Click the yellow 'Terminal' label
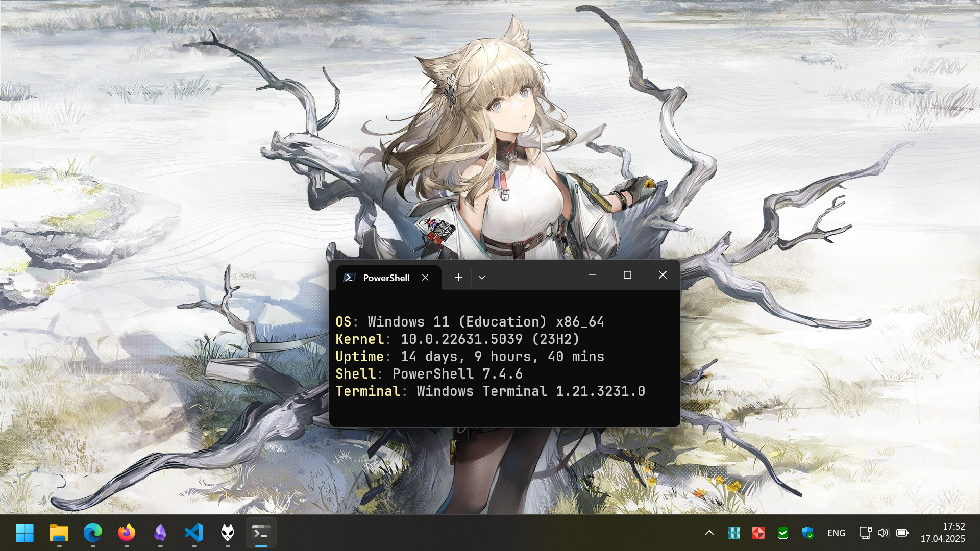Screen dimensions: 980x551 pos(368,391)
